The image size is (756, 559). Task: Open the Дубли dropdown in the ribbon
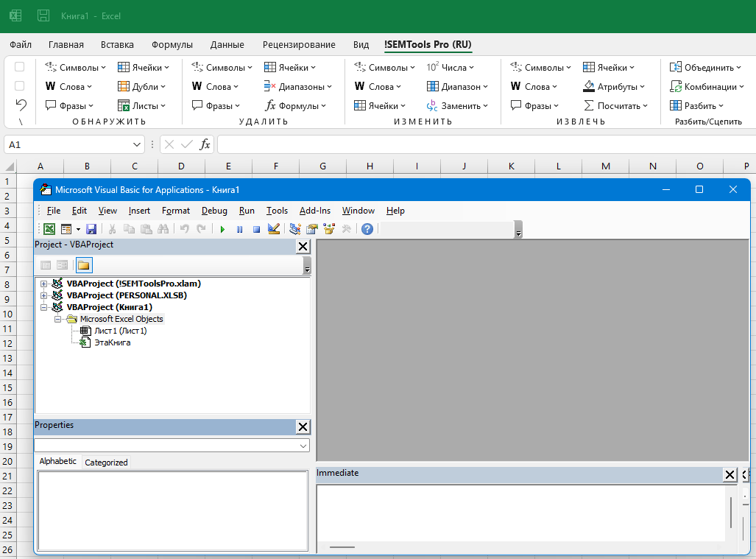142,87
